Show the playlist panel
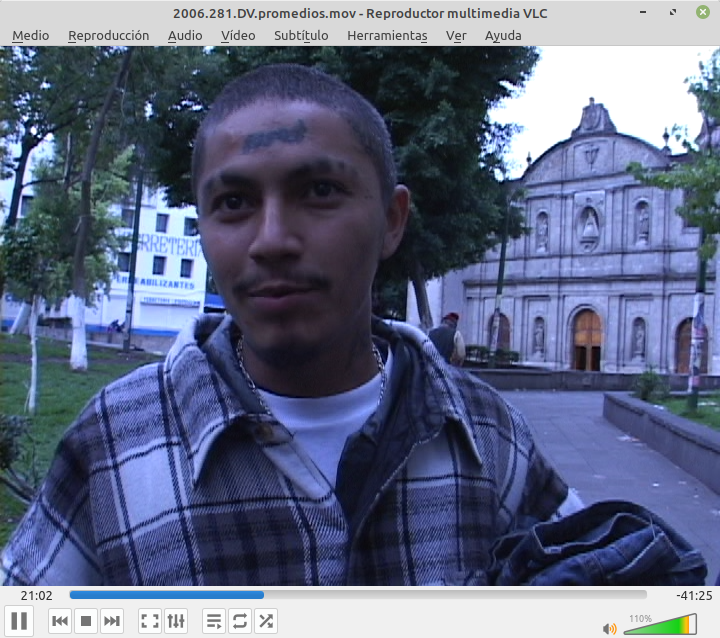 tap(214, 621)
